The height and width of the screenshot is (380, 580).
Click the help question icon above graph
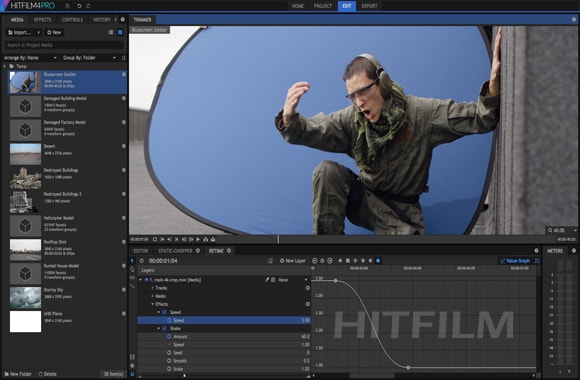click(536, 251)
